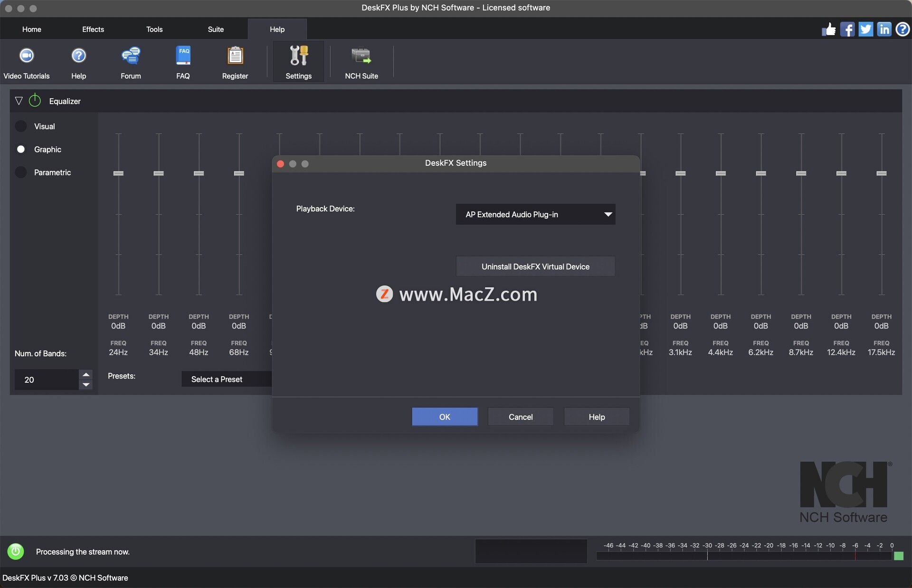
Task: Open the Playback Device dropdown
Action: pyautogui.click(x=535, y=215)
